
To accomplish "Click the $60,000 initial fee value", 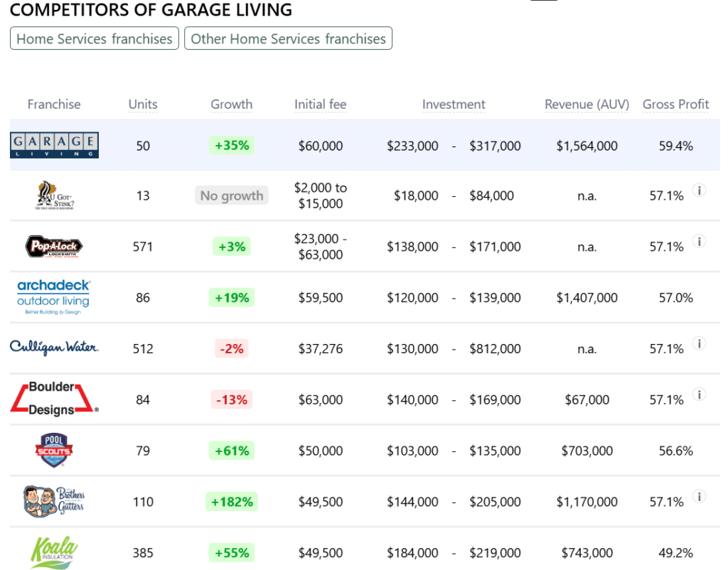I will [321, 146].
